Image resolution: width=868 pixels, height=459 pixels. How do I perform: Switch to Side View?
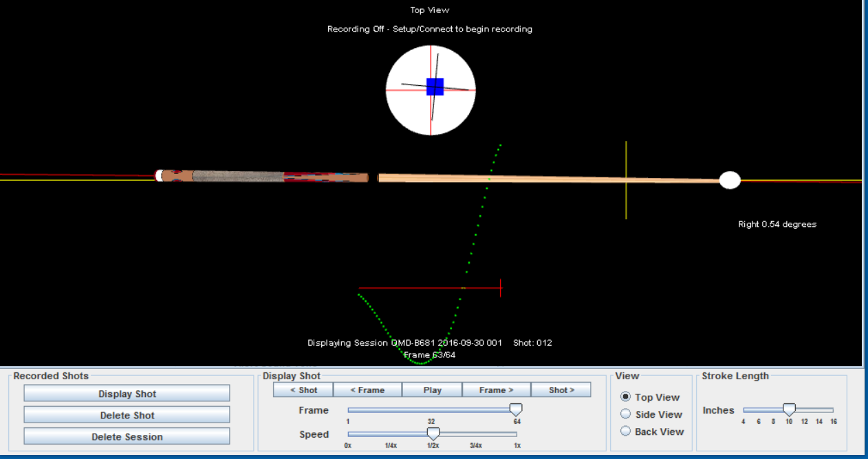[626, 414]
